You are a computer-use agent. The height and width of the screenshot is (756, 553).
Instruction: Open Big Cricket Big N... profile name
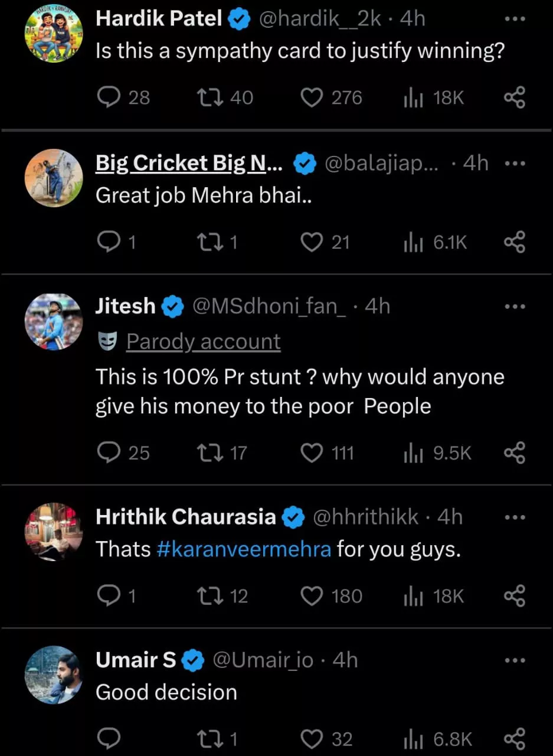click(189, 164)
